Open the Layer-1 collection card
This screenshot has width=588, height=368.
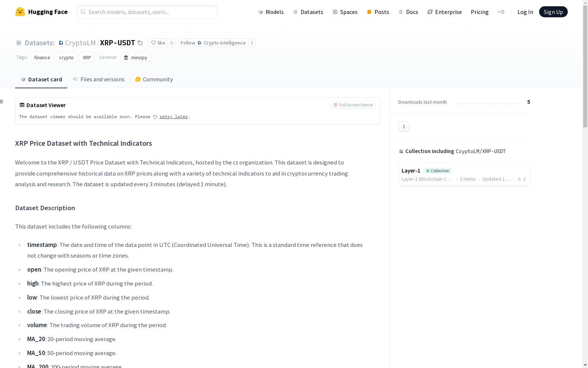coord(464,174)
